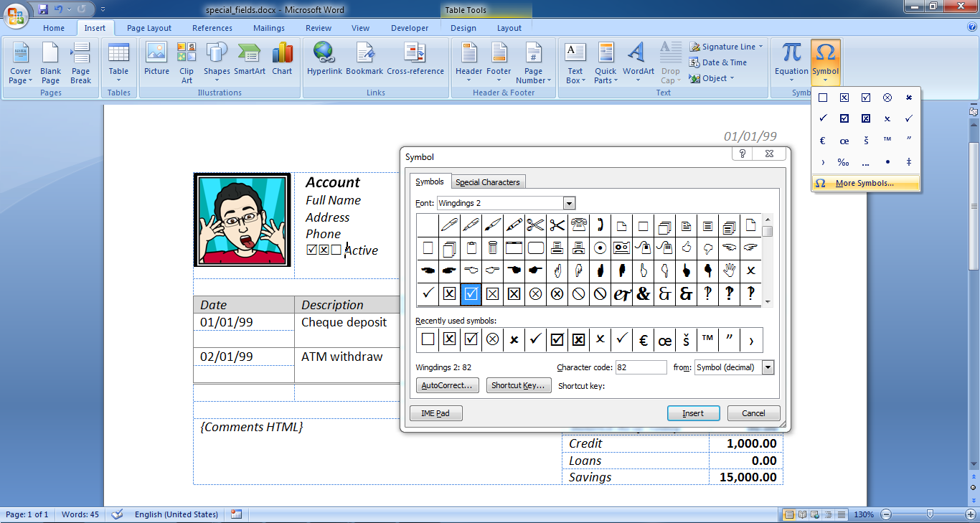Select the ampersand symbol in symbol grid
980x523 pixels.
coord(643,293)
